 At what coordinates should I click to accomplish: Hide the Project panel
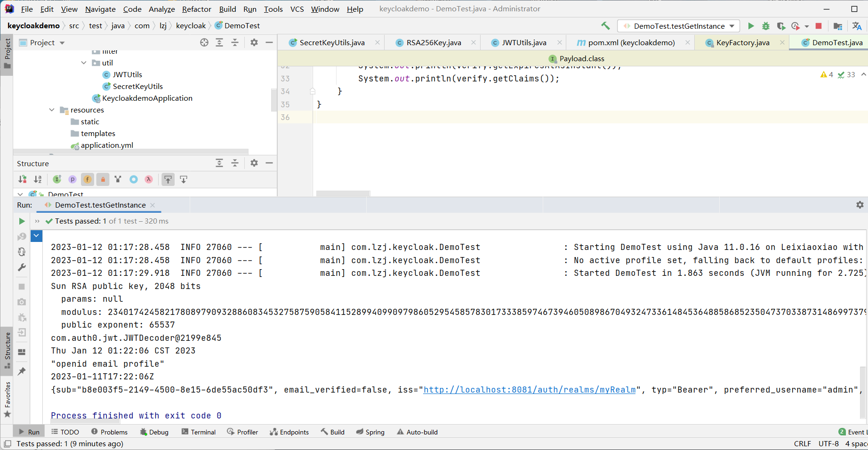pos(269,42)
